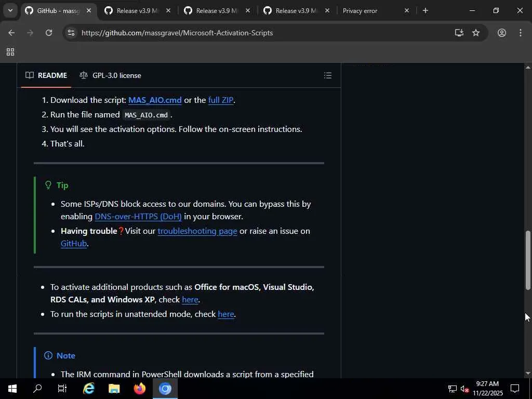Screen dimensions: 532x399
Task: Close the GitHub massgravel tab
Action: [89, 11]
